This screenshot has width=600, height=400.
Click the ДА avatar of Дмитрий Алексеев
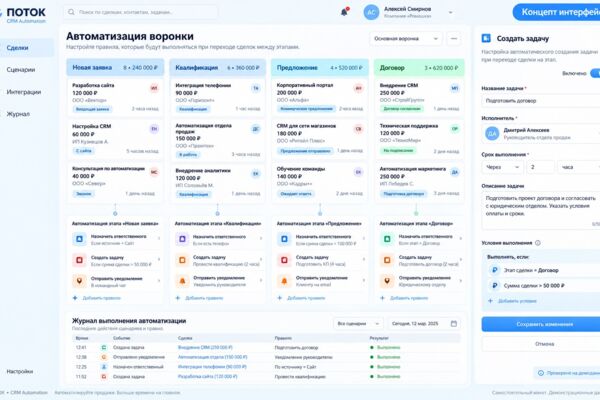coord(492,134)
